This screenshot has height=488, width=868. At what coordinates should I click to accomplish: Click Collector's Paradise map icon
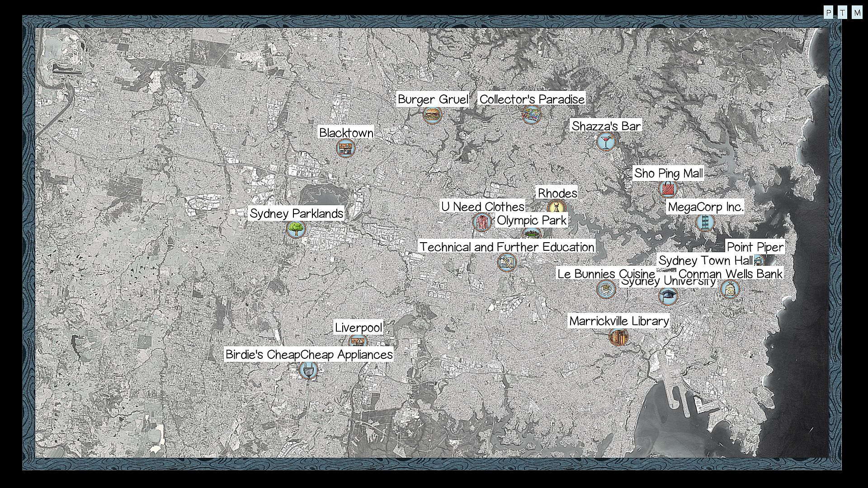point(531,115)
